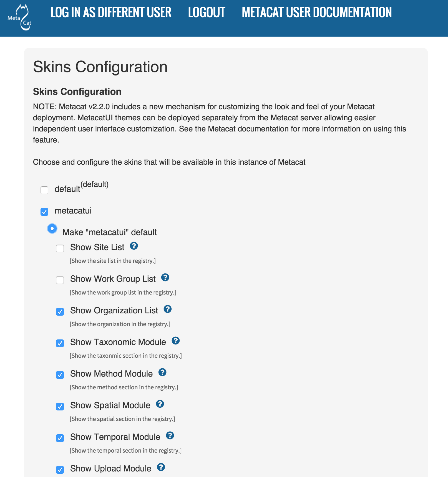Open Metacat User Documentation link
The height and width of the screenshot is (477, 448).
point(317,12)
